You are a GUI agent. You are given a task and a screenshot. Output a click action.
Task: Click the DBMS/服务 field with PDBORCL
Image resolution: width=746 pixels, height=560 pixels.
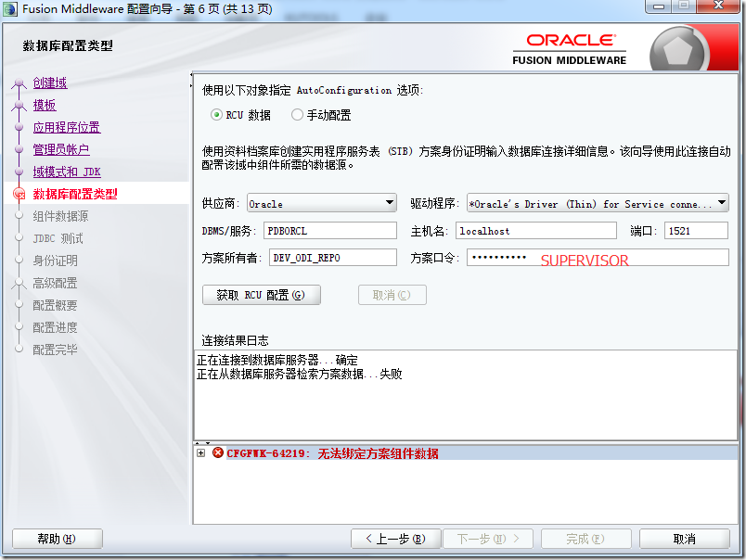[330, 231]
